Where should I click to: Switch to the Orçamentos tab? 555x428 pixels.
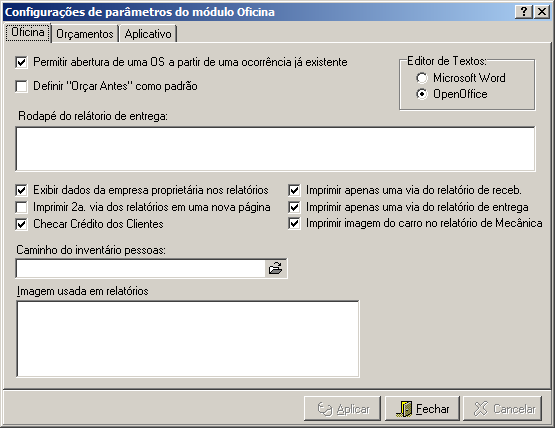click(x=85, y=34)
